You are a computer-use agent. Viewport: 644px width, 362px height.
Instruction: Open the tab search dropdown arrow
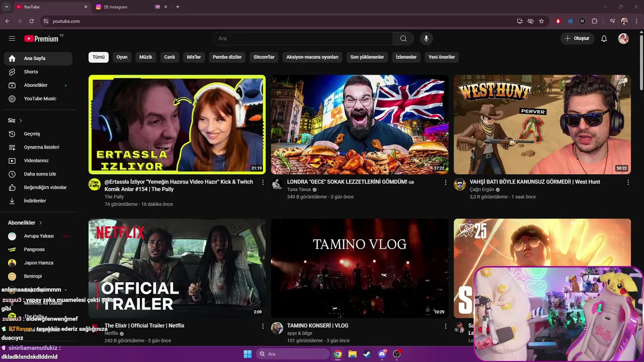(x=7, y=7)
